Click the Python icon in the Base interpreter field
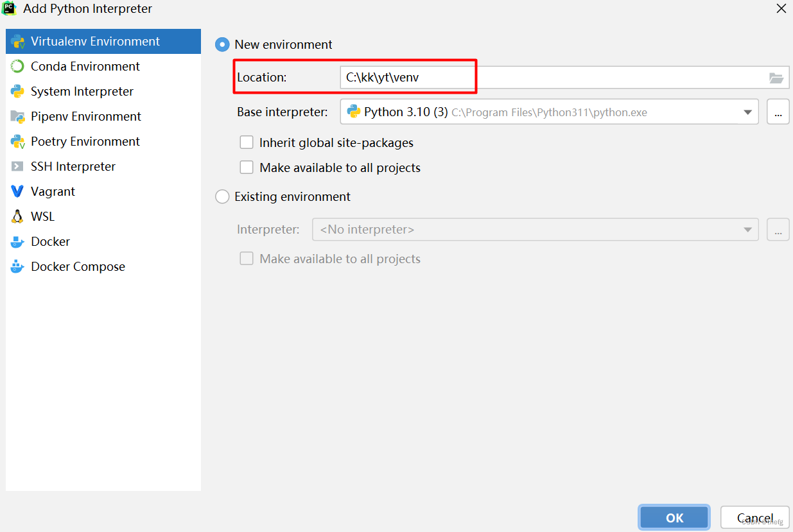793x532 pixels. tap(353, 112)
